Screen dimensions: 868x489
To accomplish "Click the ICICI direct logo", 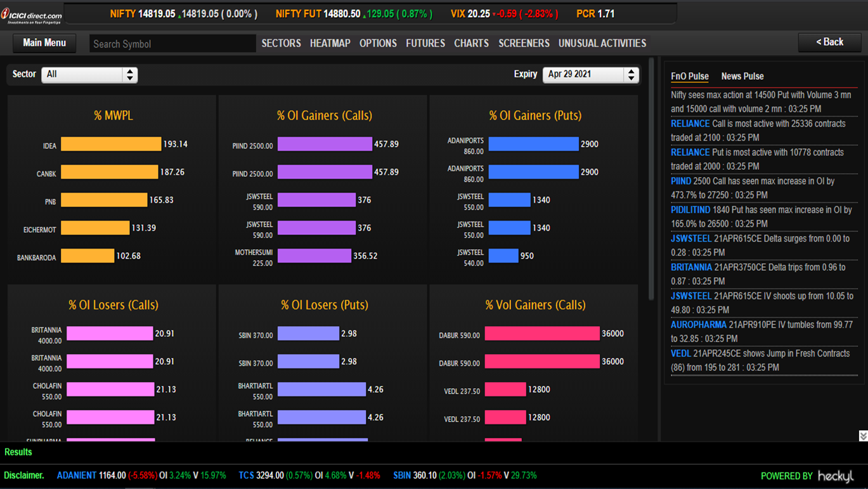I will (32, 15).
